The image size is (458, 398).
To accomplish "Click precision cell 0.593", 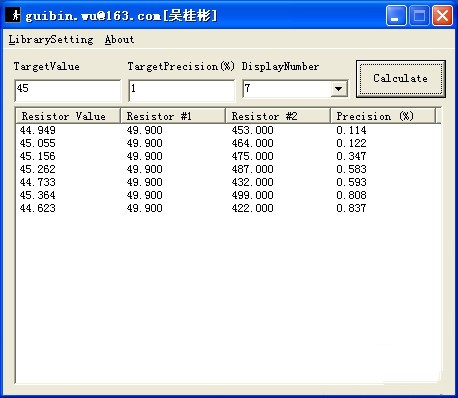I will pyautogui.click(x=351, y=182).
